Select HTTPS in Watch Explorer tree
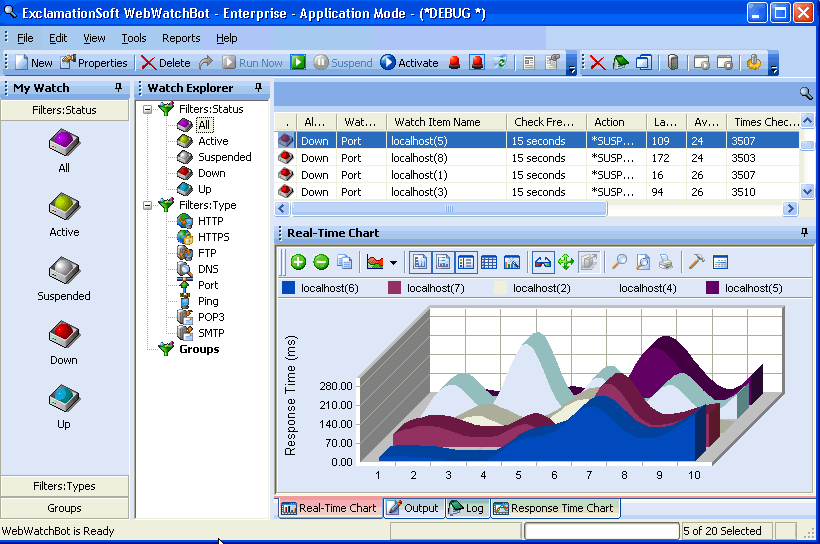Viewport: 820px width, 544px height. coord(213,237)
